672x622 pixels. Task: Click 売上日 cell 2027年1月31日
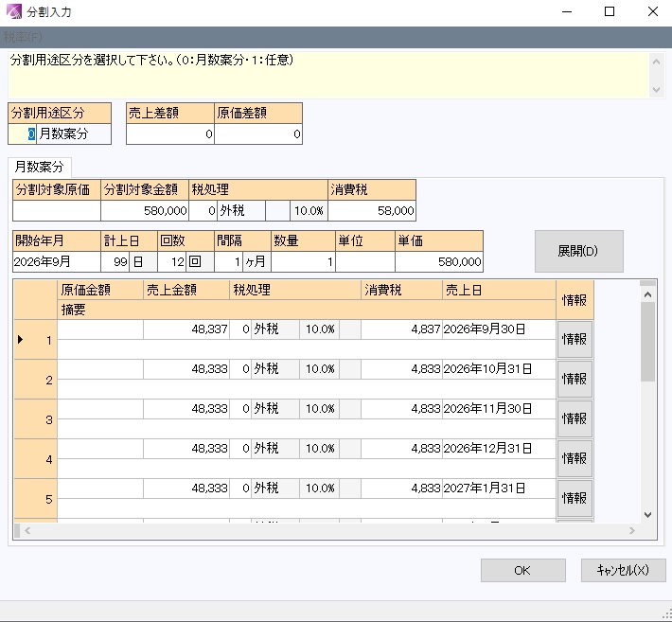click(x=499, y=489)
